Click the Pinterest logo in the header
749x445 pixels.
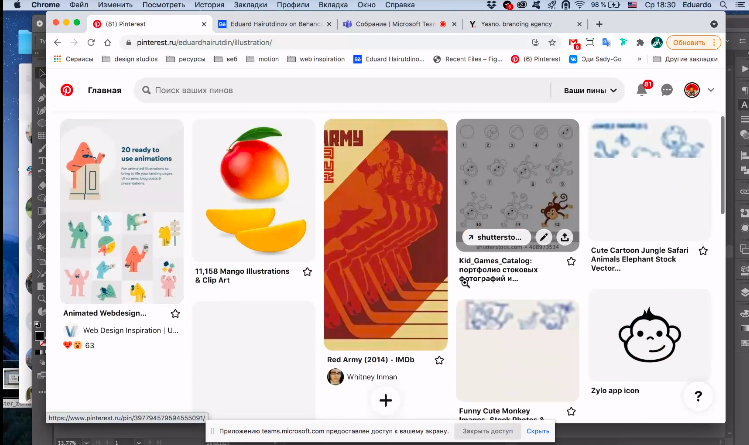coord(68,90)
